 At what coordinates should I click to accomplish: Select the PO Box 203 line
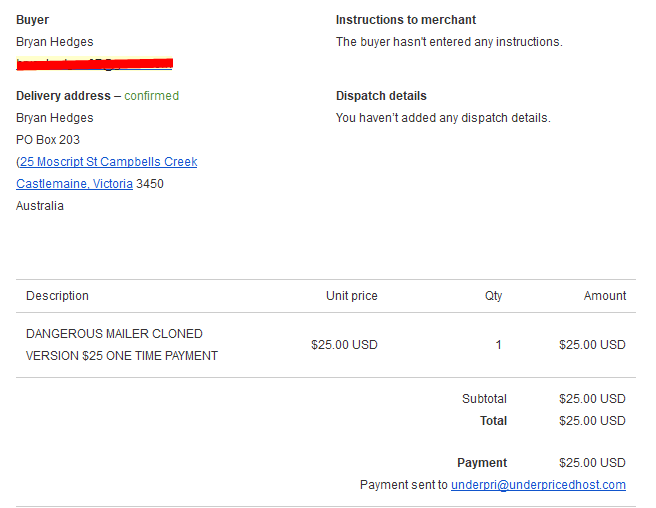(48, 140)
